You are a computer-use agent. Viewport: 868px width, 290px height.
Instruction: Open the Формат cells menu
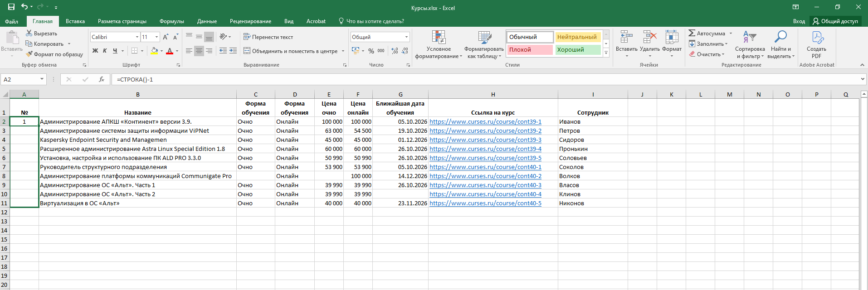click(x=672, y=44)
